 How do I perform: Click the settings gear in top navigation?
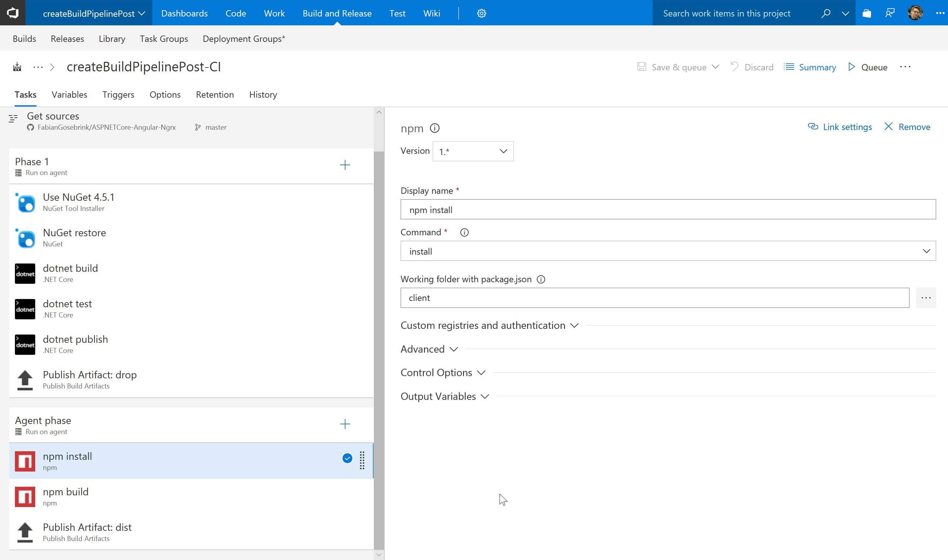click(481, 13)
